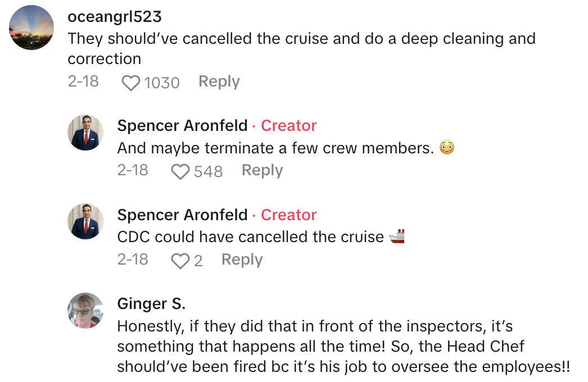Viewport: 588px width, 382px height.
Task: Go to Ginger S. profile via name
Action: tap(151, 304)
